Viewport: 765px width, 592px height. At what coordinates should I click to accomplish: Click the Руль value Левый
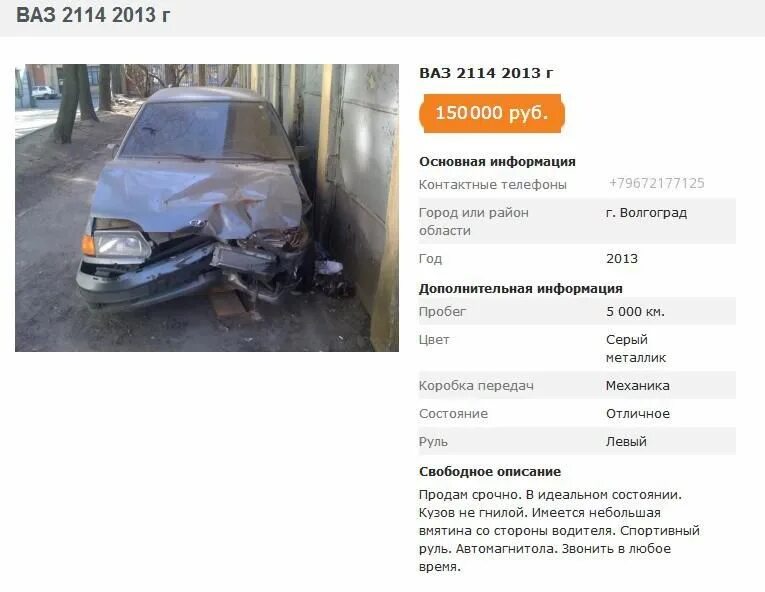[626, 442]
